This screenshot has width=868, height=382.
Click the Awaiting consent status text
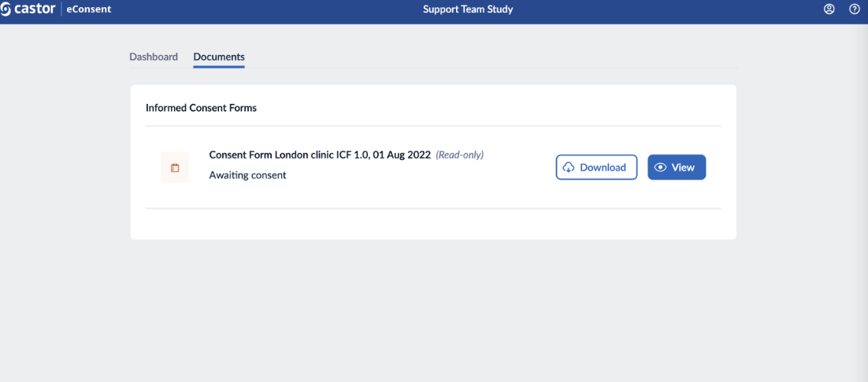[247, 176]
